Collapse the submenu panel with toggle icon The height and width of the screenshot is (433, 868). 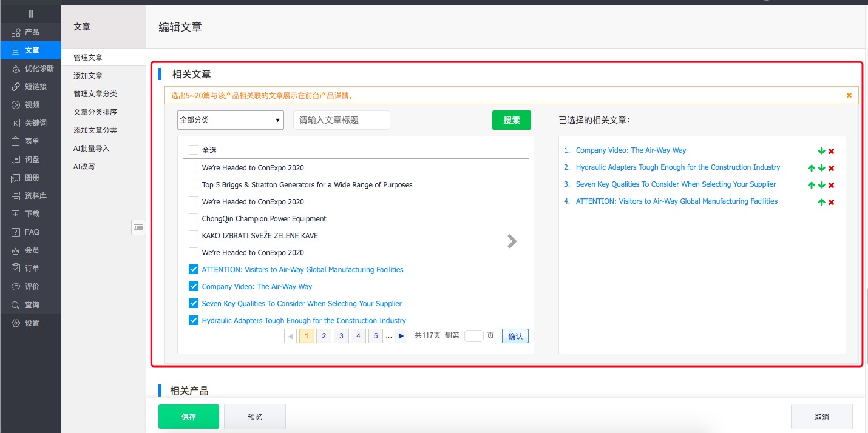138,227
